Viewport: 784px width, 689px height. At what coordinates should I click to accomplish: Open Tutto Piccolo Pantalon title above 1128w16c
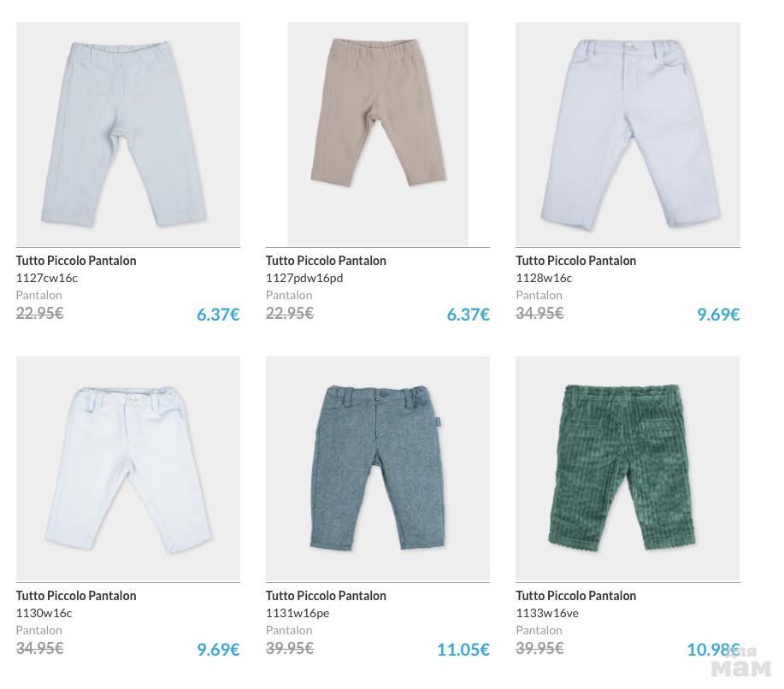click(x=575, y=261)
